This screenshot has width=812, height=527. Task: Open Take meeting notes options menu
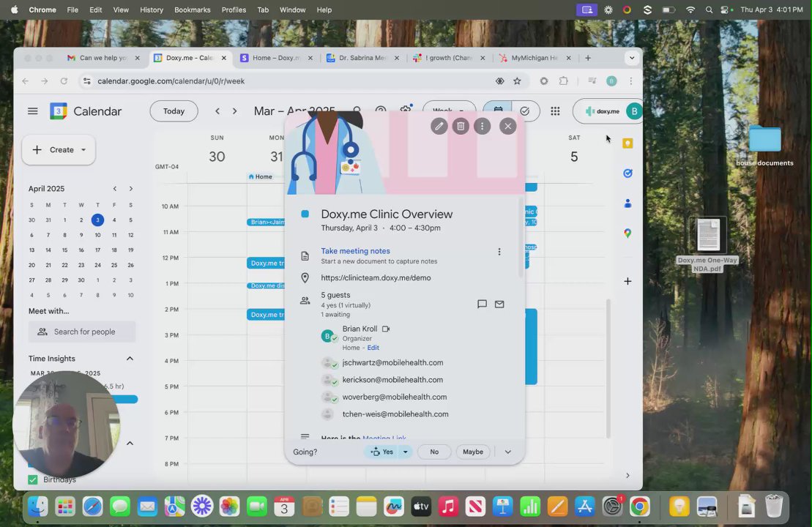(x=499, y=252)
